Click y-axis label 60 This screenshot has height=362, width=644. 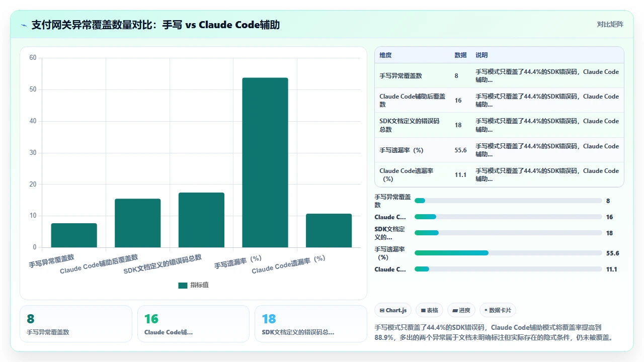(33, 58)
